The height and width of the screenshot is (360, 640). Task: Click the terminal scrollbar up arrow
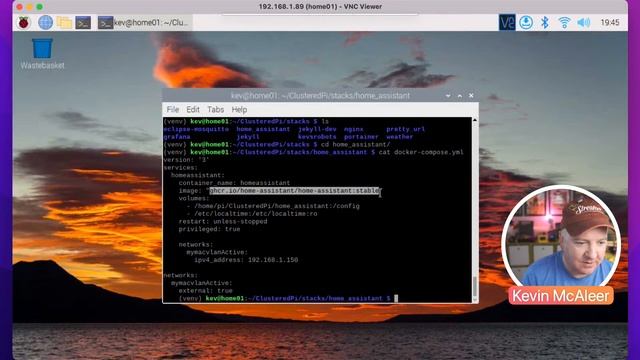[x=475, y=120]
